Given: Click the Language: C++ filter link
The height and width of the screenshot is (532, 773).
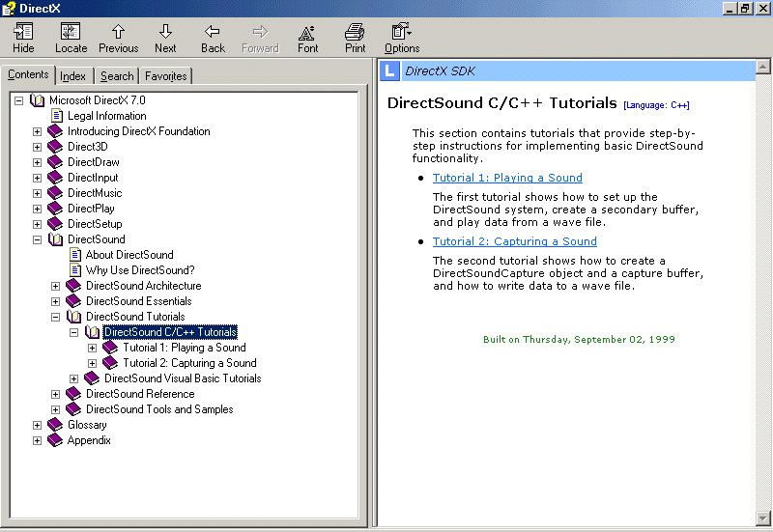Looking at the screenshot, I should point(656,105).
